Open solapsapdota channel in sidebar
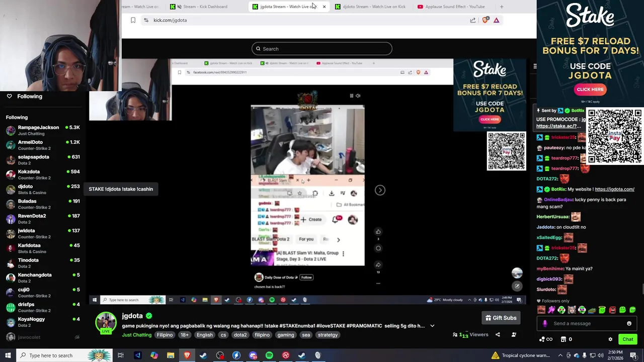 [43, 159]
